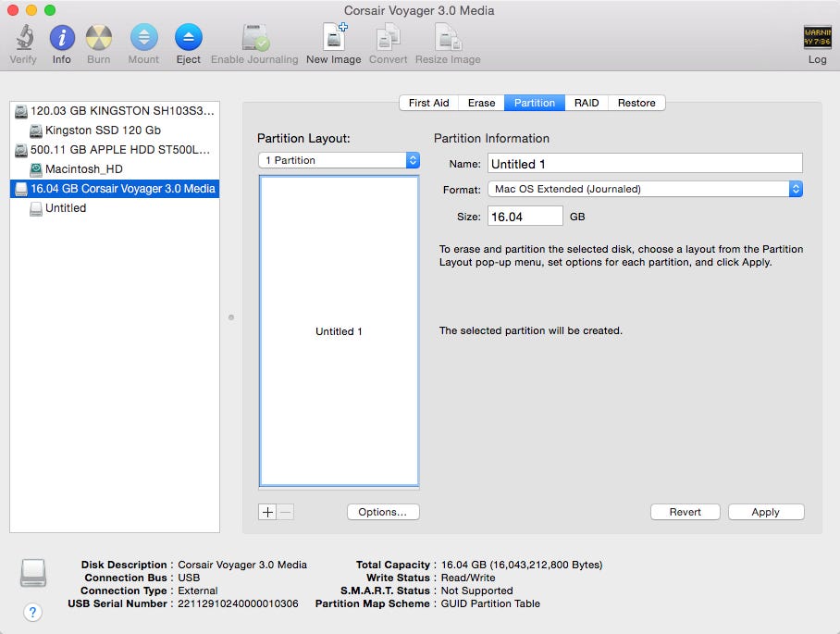Select the 120.03 GB KINGSTON disk

115,111
